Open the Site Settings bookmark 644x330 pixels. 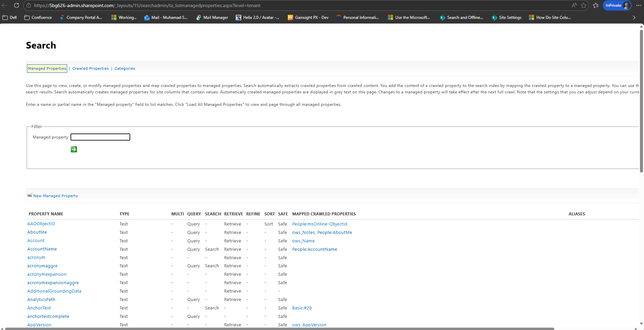point(507,18)
